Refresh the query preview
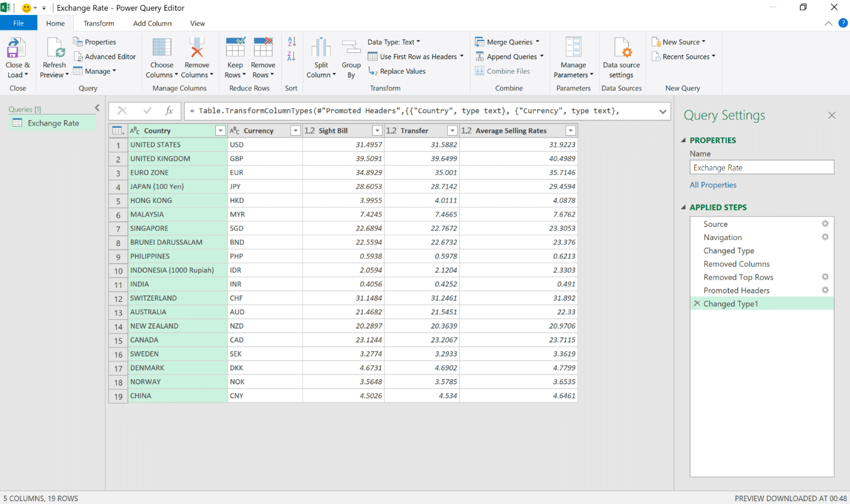This screenshot has height=504, width=850. [54, 58]
